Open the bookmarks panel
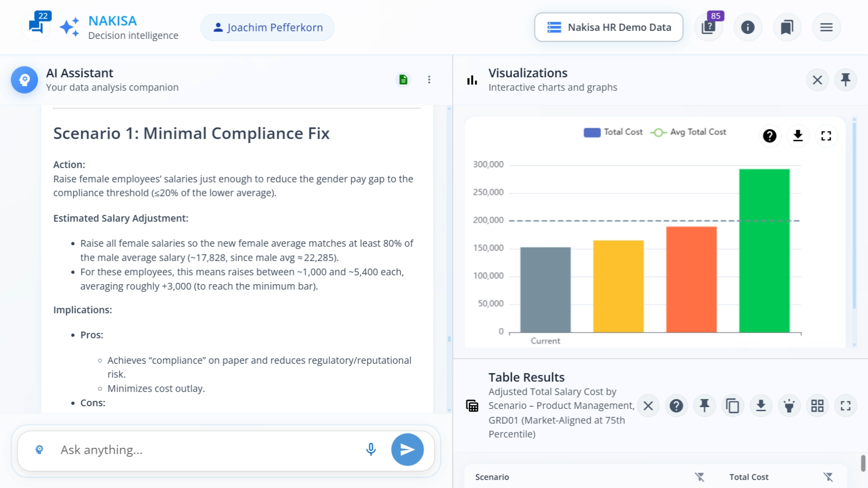 tap(787, 27)
